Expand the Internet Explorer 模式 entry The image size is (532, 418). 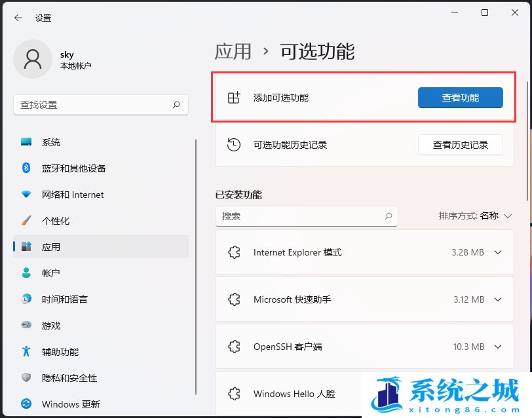[498, 252]
